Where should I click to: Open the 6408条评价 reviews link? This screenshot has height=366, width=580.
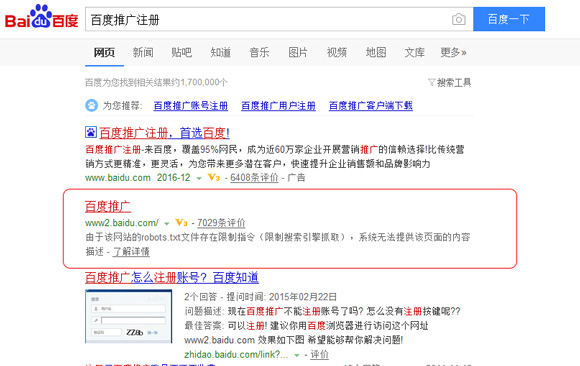coord(254,178)
